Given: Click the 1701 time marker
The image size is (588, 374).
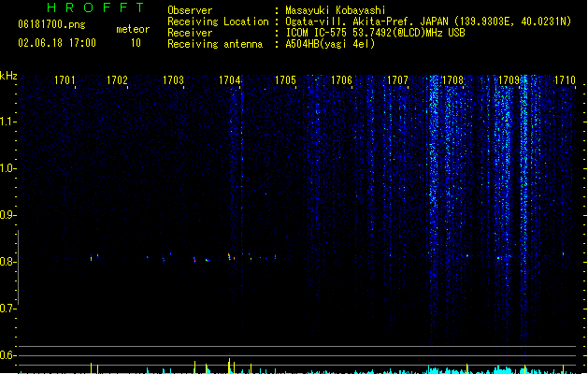Looking at the screenshot, I should (x=65, y=80).
